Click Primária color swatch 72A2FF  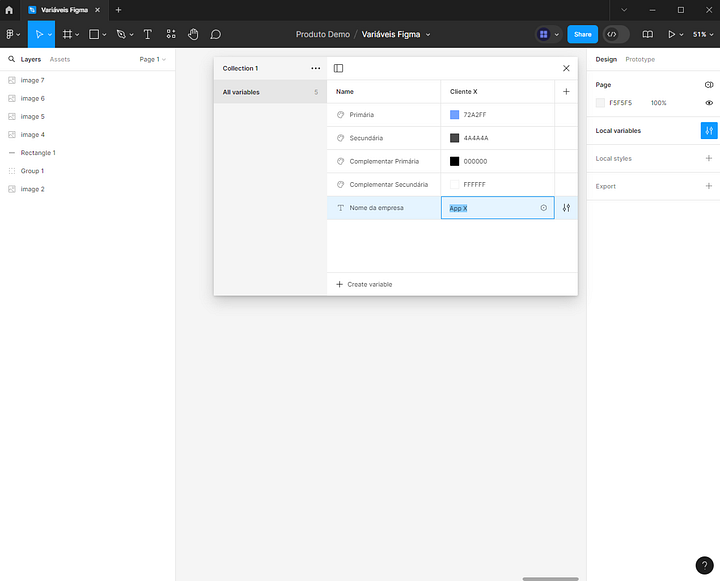click(x=454, y=115)
